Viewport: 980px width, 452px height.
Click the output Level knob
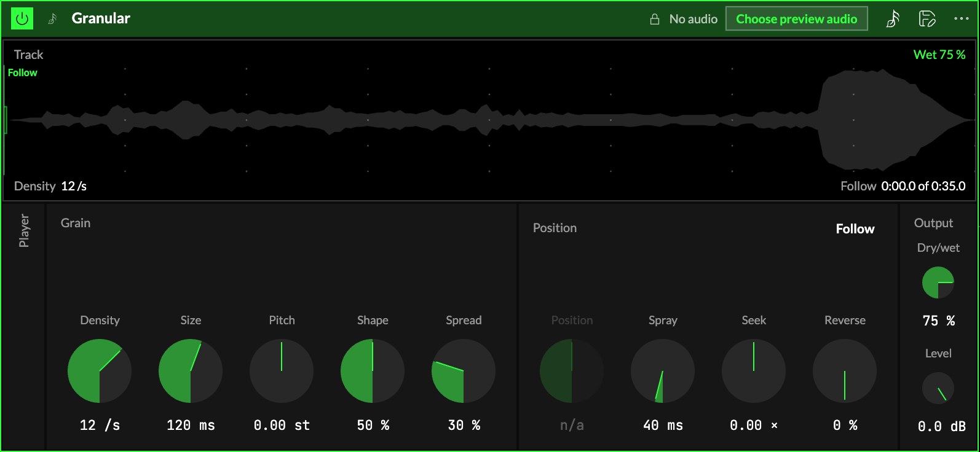938,388
